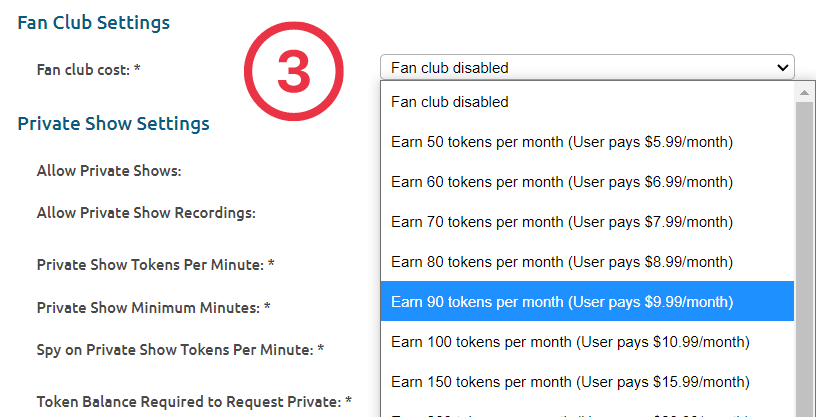Choose Earn 50 tokens per month option
The height and width of the screenshot is (417, 816).
coord(588,142)
